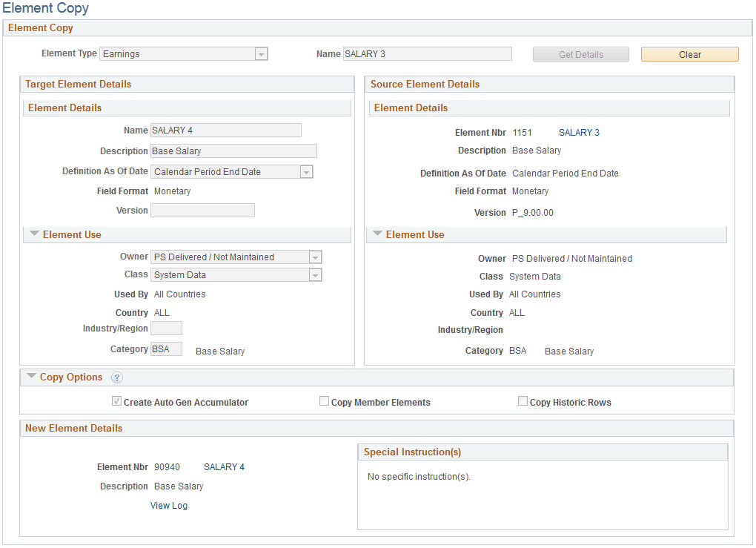Image resolution: width=756 pixels, height=548 pixels.
Task: Collapse Element Use under Target Element Details
Action: [x=34, y=234]
